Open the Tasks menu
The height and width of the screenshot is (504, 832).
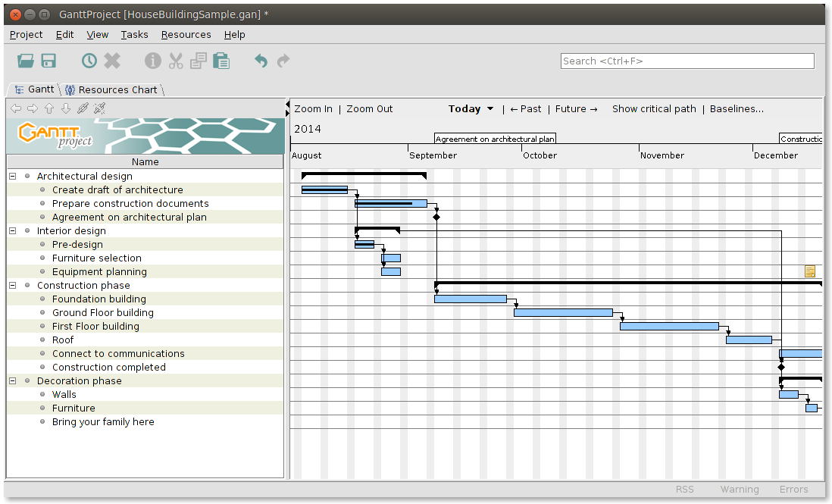click(134, 34)
